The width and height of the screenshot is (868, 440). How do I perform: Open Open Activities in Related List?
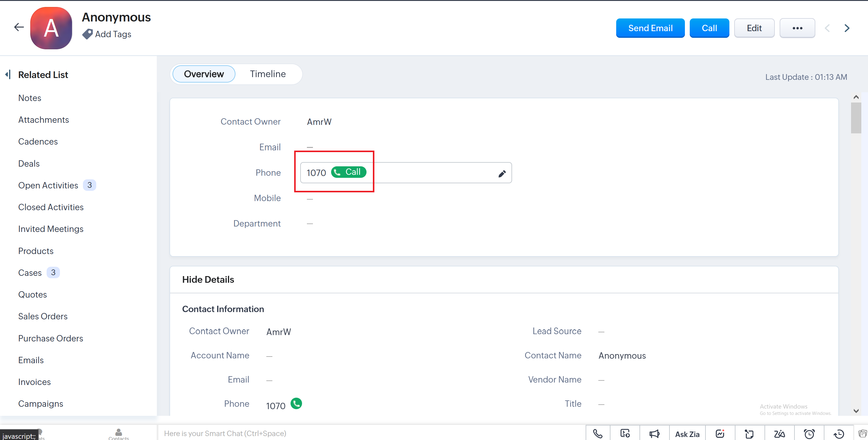point(48,185)
